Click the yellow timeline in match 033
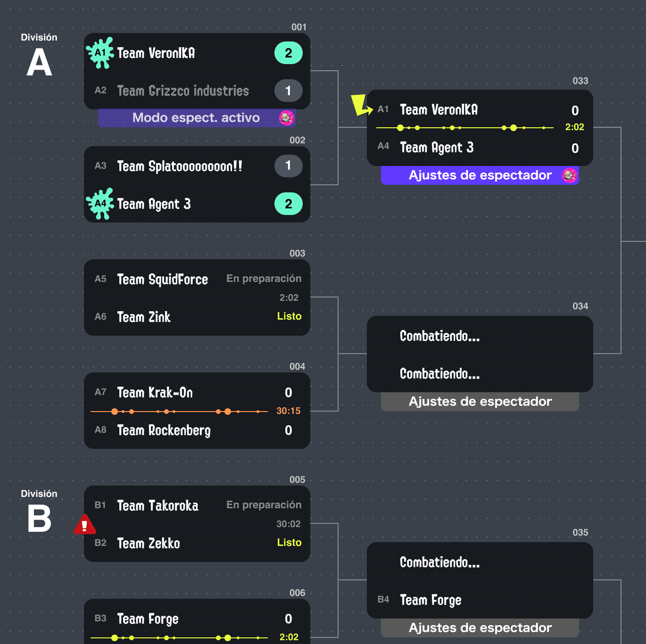Image resolution: width=646 pixels, height=644 pixels. (464, 128)
